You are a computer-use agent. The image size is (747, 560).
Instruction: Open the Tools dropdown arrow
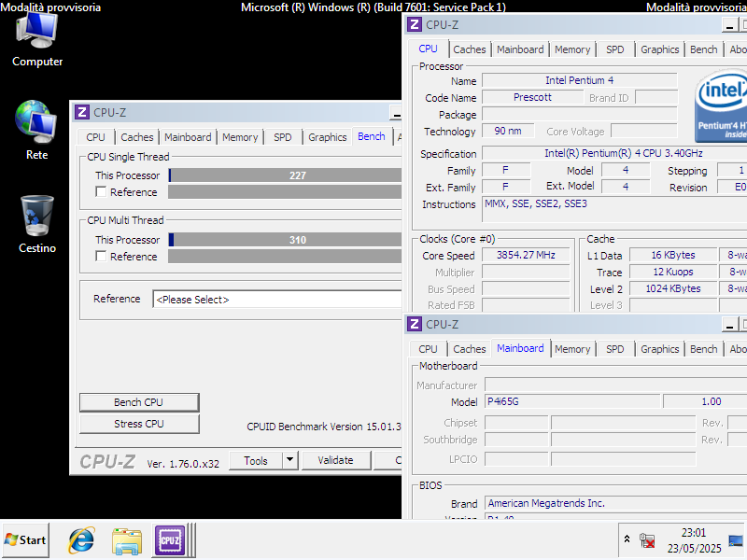290,460
